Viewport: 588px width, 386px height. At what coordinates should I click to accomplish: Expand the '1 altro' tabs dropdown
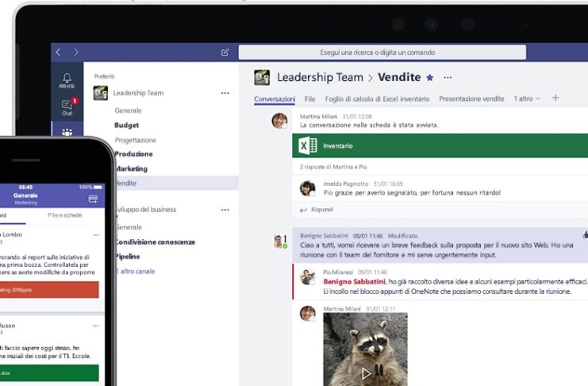(x=527, y=98)
